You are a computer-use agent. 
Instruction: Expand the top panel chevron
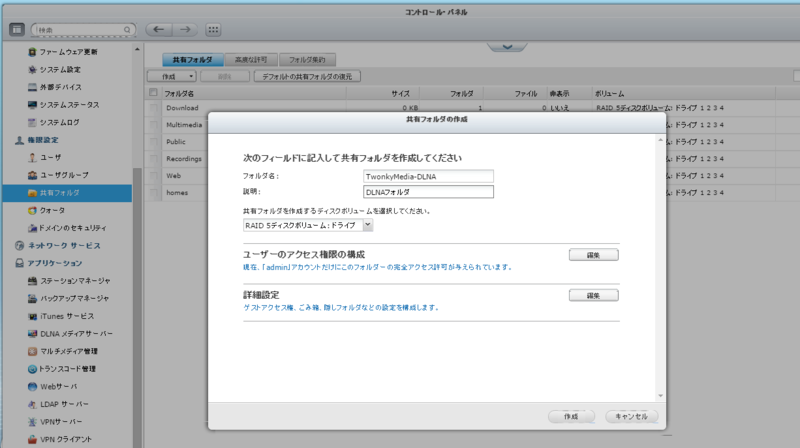click(507, 47)
